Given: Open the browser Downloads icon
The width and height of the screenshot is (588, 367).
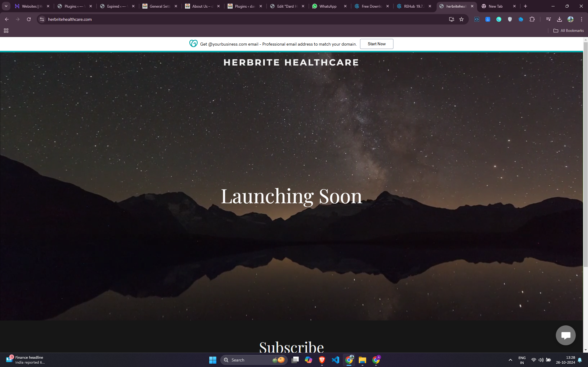Looking at the screenshot, I should (559, 19).
